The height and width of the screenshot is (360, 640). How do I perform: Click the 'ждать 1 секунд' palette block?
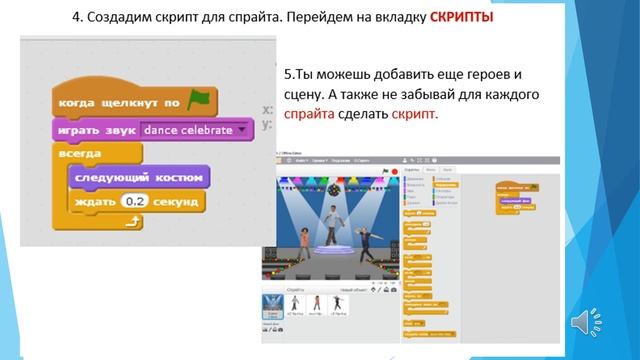(419, 213)
